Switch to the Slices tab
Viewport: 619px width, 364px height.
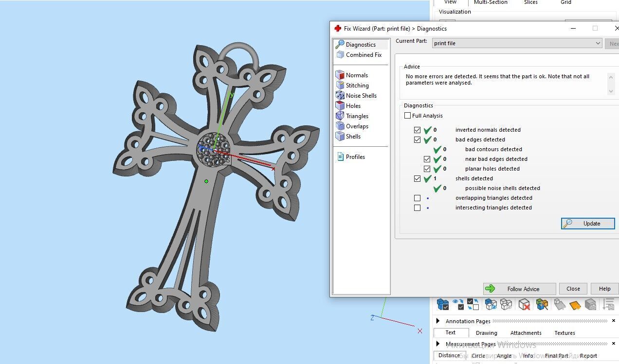531,2
